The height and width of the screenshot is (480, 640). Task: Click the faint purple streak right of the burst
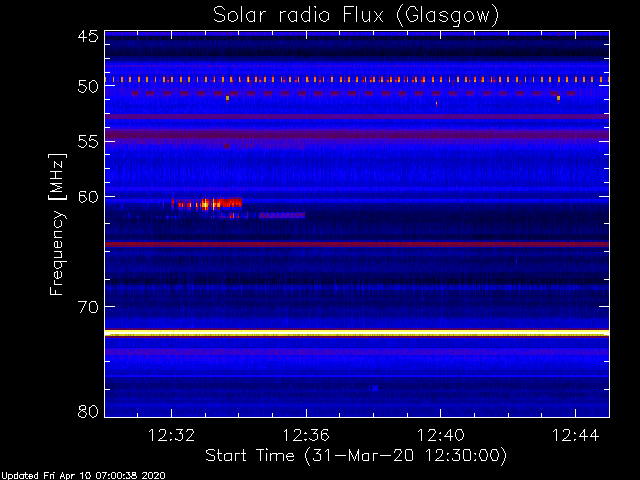[x=282, y=215]
